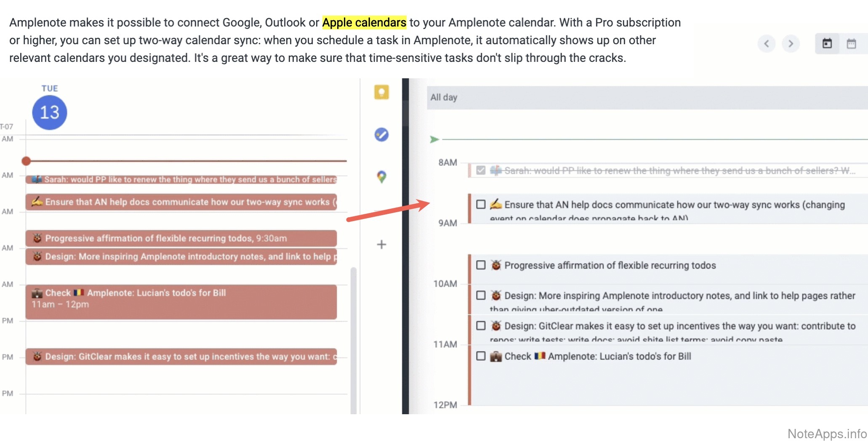
Task: Click the highlighted 'Apple calendars' text
Action: pos(364,22)
